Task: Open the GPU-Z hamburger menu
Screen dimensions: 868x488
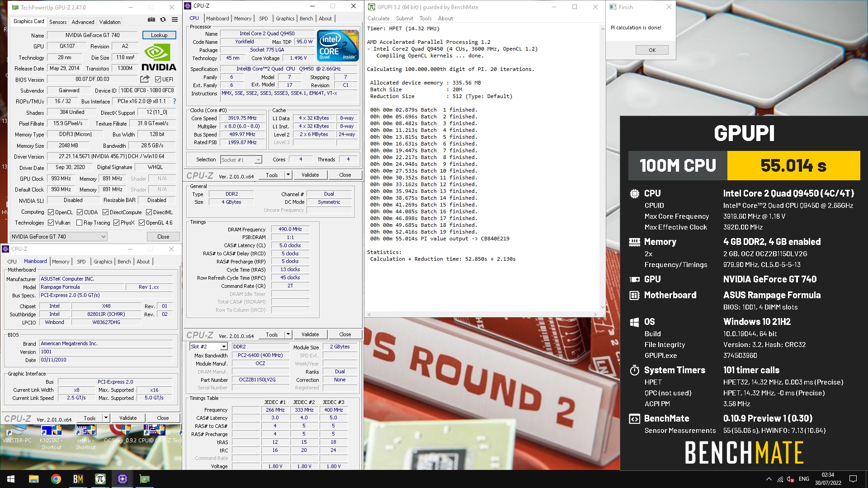Action: point(175,20)
